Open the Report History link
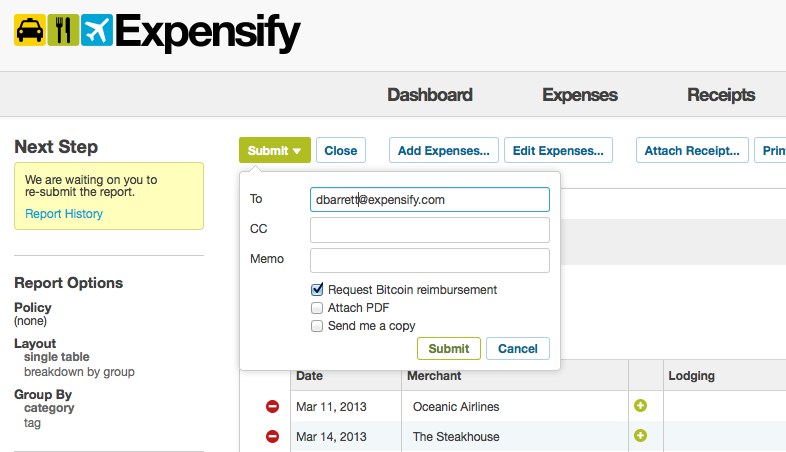 (x=64, y=213)
